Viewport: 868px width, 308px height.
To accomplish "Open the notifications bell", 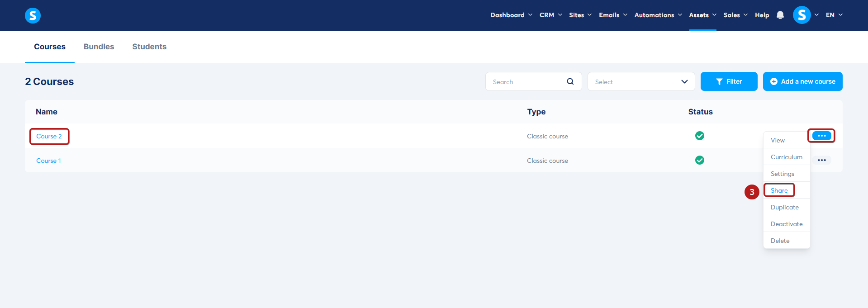I will point(780,15).
